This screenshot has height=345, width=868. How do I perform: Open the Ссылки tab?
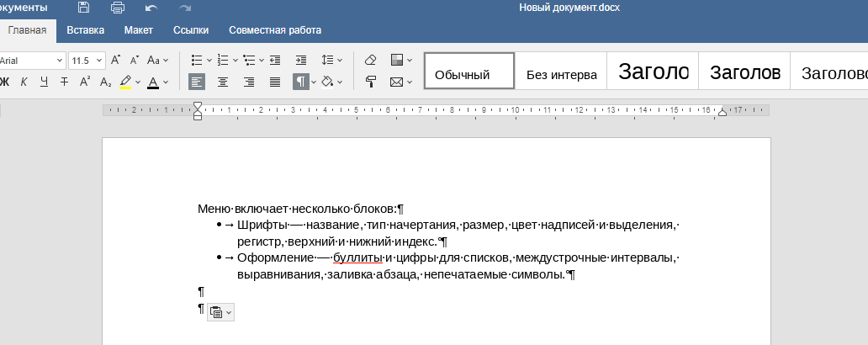coord(191,30)
